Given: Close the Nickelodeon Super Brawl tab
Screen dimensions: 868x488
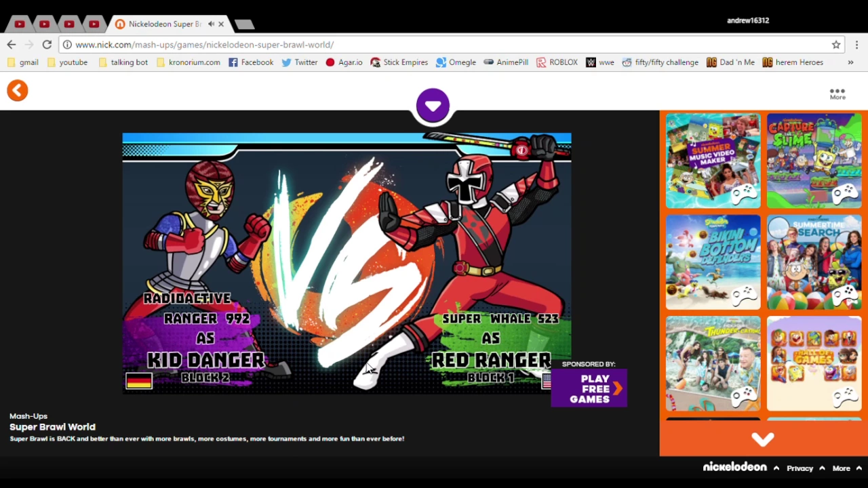Looking at the screenshot, I should (221, 24).
